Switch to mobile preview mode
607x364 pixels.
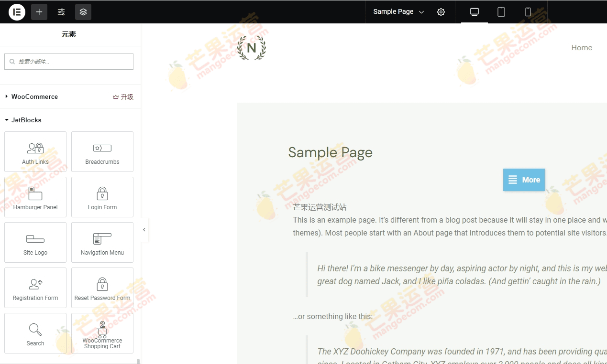528,12
